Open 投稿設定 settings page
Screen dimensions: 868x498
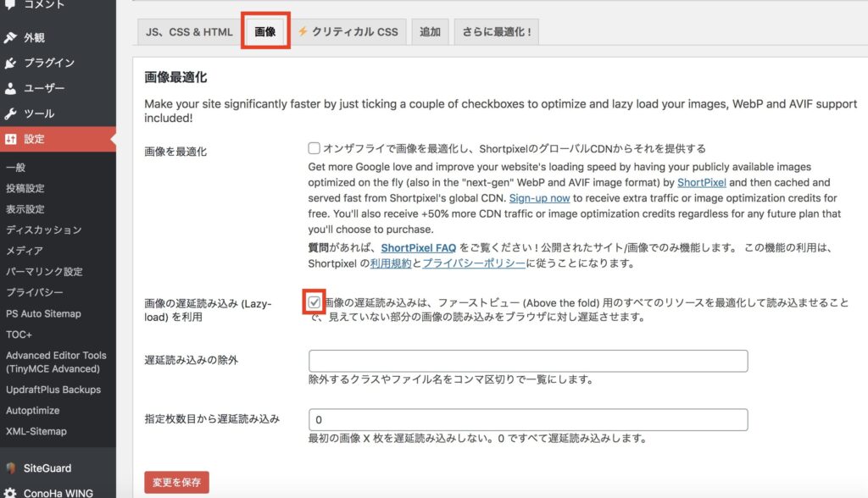pyautogui.click(x=25, y=188)
